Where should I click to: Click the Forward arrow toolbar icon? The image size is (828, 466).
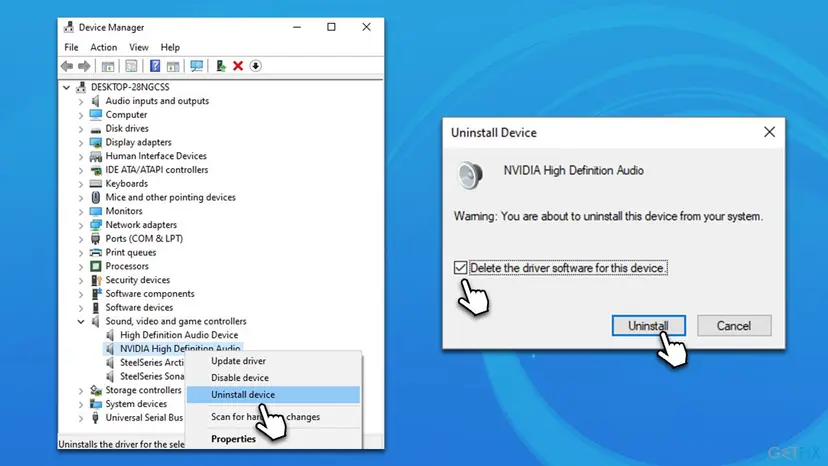84,66
